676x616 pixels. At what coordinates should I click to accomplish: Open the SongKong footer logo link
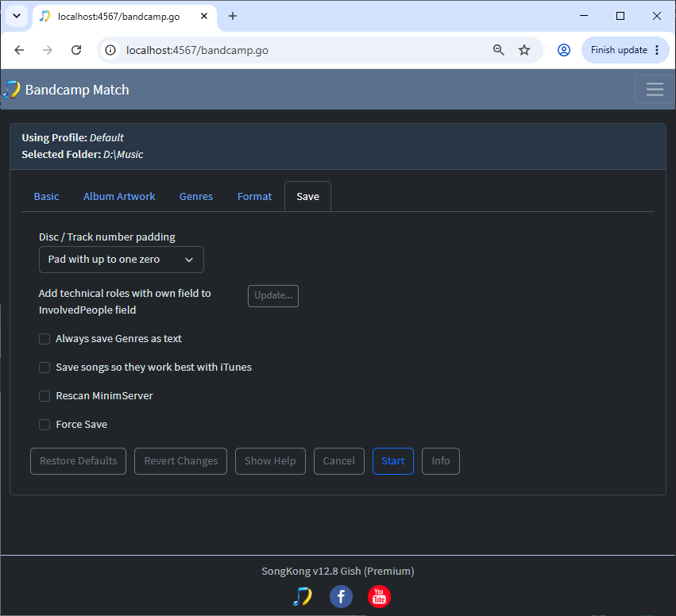(302, 597)
